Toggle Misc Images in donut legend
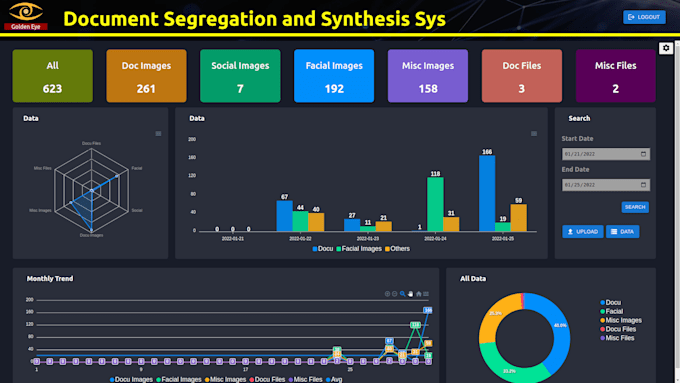The width and height of the screenshot is (680, 383). (621, 320)
